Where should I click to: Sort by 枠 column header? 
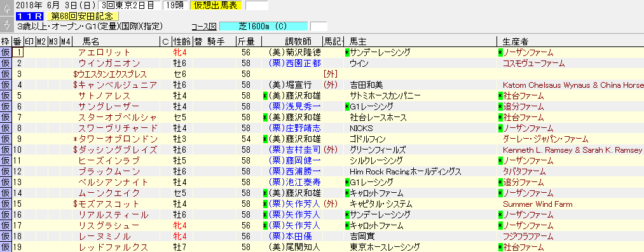[x=6, y=41]
